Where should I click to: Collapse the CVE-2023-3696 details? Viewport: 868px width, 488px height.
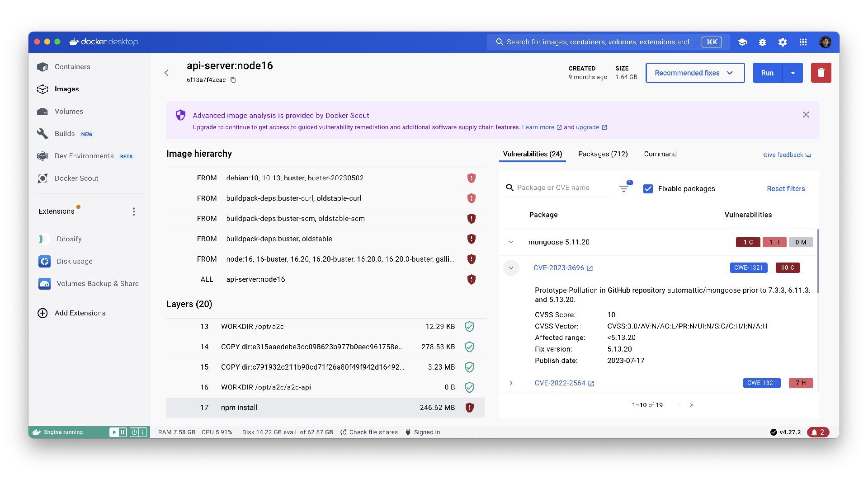pyautogui.click(x=511, y=268)
